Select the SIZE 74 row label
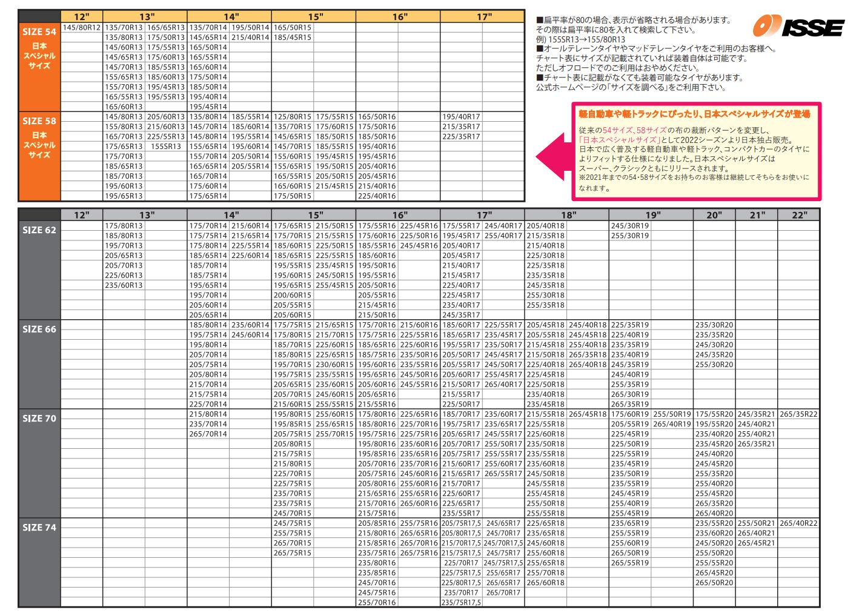Viewport: 859px width, 616px height. pos(39,528)
